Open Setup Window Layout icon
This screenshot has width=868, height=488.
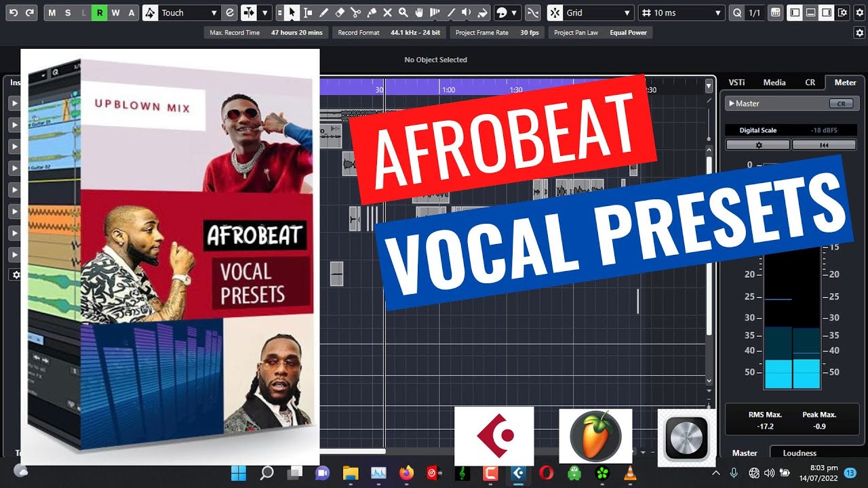pos(842,13)
